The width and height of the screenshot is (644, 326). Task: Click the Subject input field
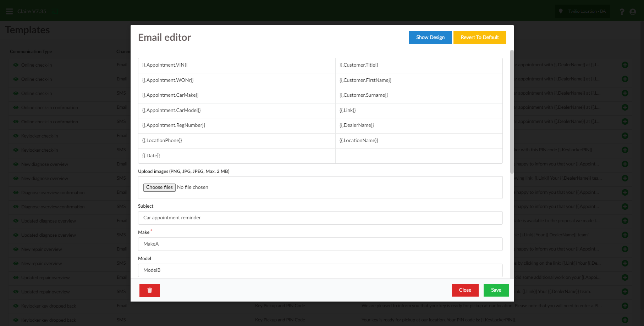320,218
